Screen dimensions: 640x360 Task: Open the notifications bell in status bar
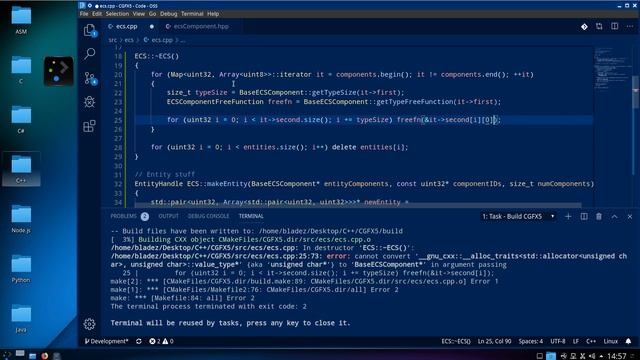[628, 341]
